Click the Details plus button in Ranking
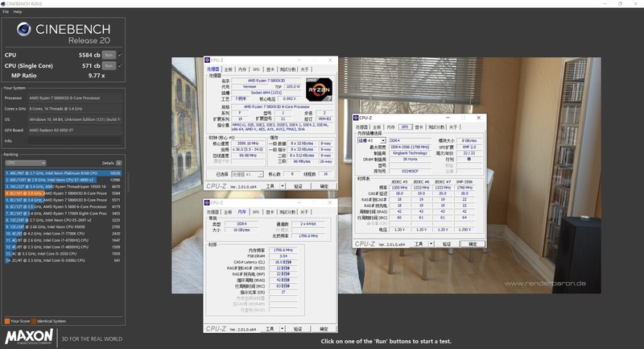The image size is (644, 349). click(x=119, y=163)
